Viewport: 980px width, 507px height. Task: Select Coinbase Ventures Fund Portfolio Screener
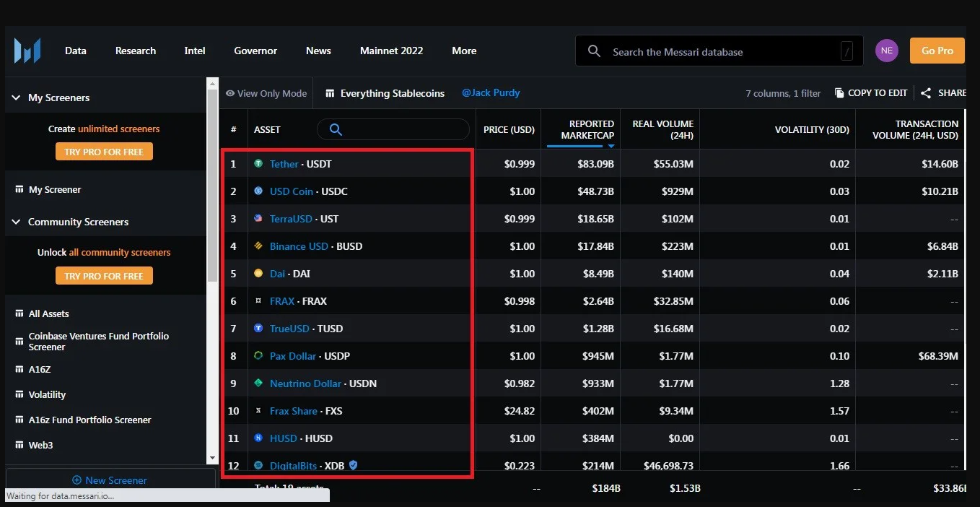click(99, 342)
